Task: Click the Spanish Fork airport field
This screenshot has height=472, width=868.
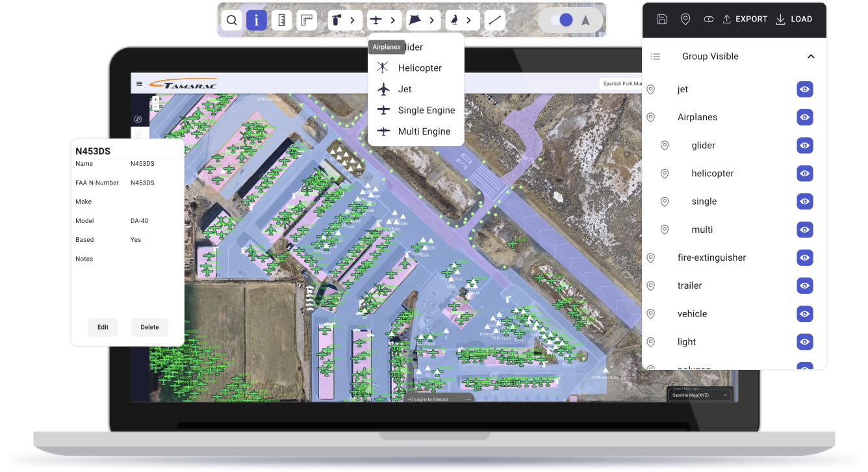Action: (621, 84)
